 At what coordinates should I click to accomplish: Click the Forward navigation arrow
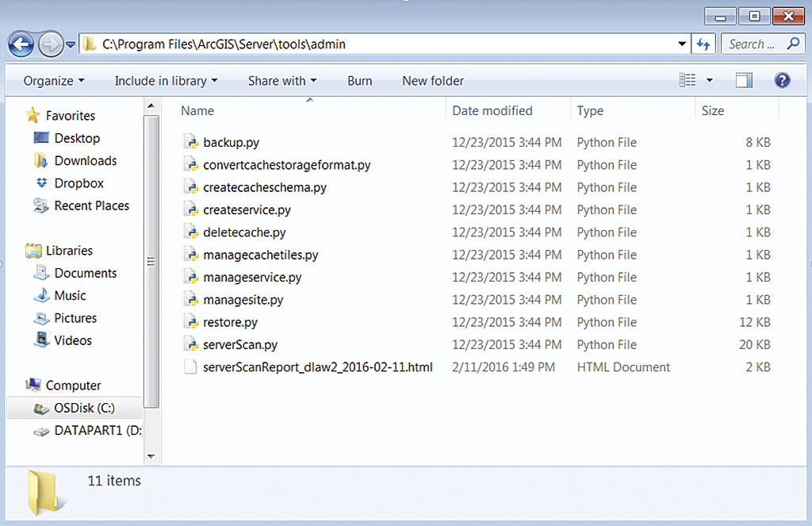click(x=50, y=44)
